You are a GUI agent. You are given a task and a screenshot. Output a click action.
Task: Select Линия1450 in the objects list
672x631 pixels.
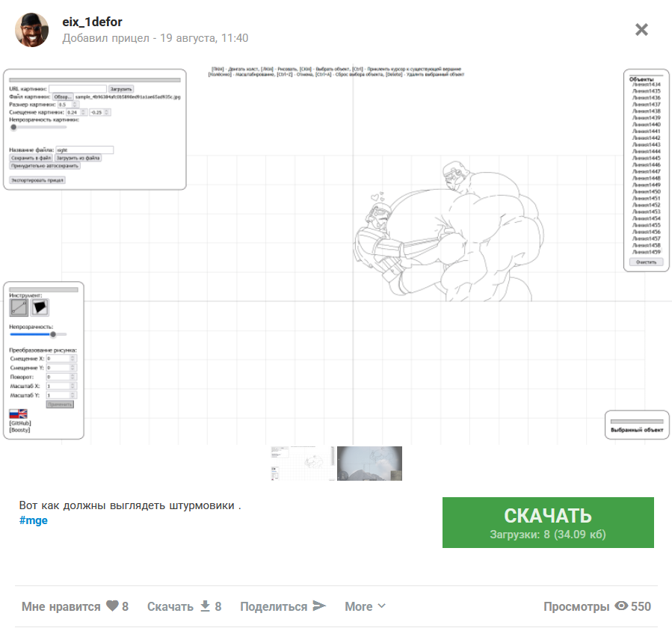[x=647, y=191]
